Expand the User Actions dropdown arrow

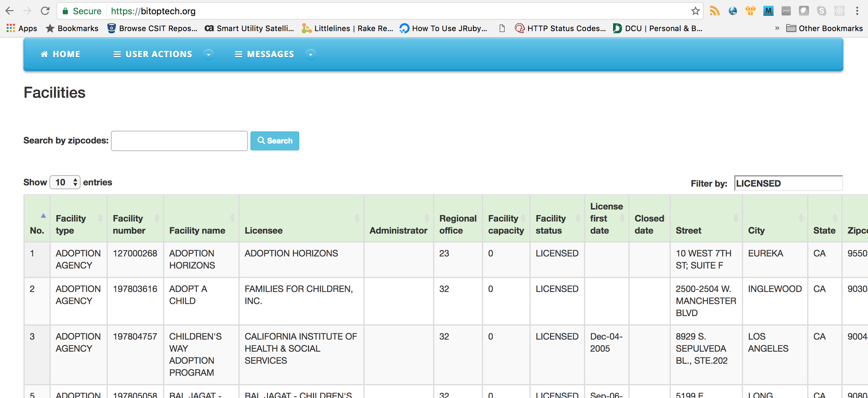pos(209,54)
